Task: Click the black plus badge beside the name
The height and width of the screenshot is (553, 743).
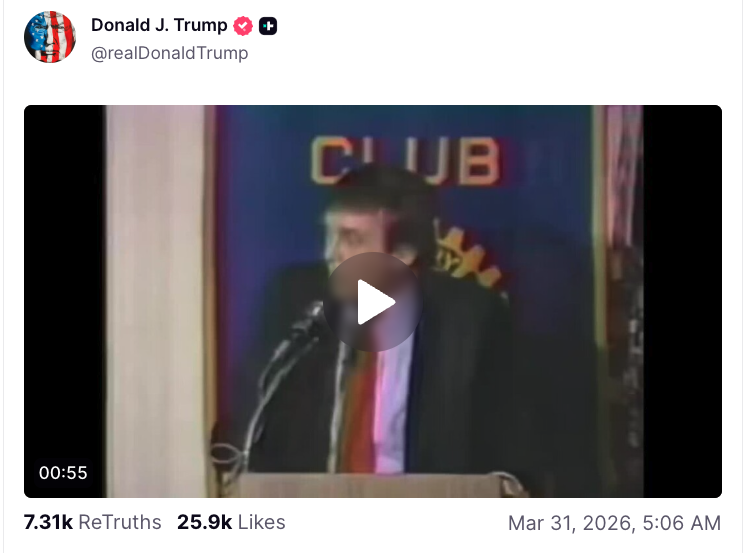Action: click(268, 26)
